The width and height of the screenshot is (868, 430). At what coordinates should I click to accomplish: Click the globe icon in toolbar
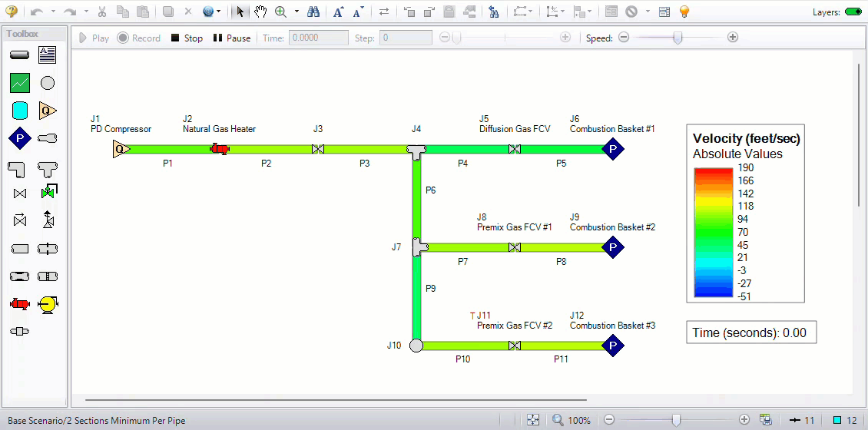point(208,11)
